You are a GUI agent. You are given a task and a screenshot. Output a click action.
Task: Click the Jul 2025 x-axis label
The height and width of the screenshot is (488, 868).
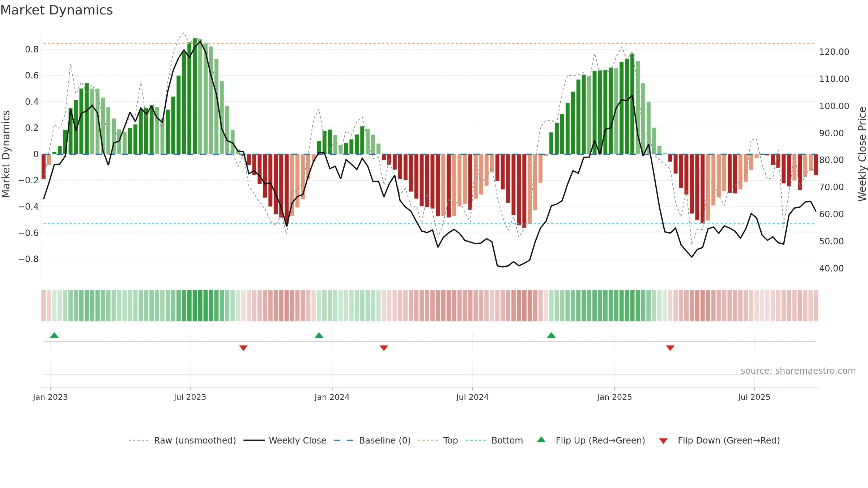coord(754,397)
